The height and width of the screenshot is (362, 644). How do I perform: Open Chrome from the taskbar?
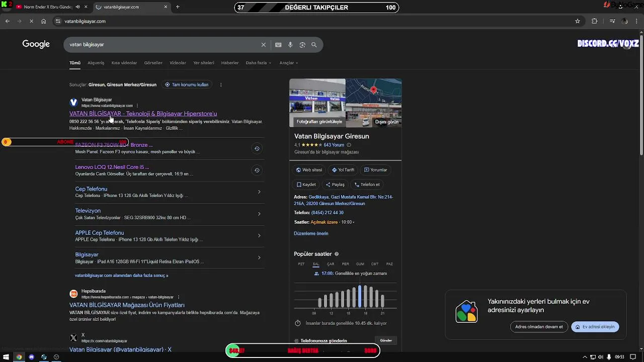click(19, 357)
